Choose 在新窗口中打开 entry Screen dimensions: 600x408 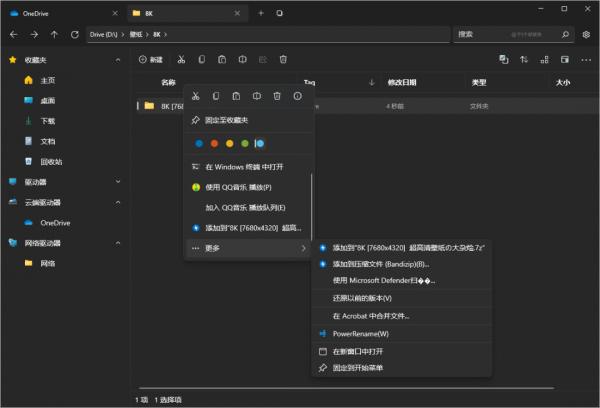[402, 351]
